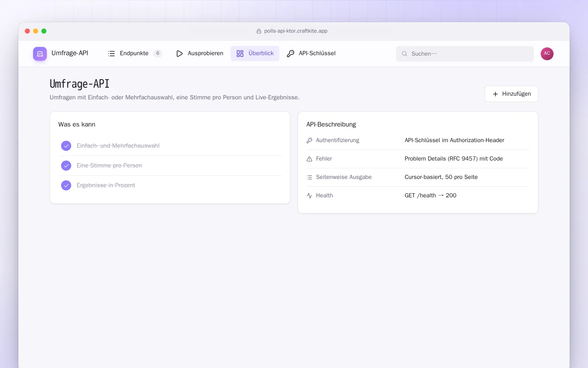Click the Fehler warning triangle icon
This screenshot has width=588, height=368.
(309, 159)
